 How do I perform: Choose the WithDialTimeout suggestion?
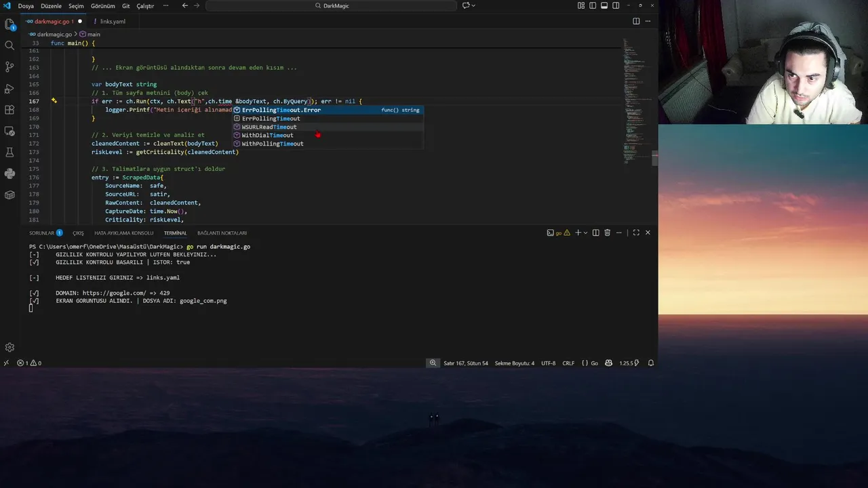tap(328, 135)
